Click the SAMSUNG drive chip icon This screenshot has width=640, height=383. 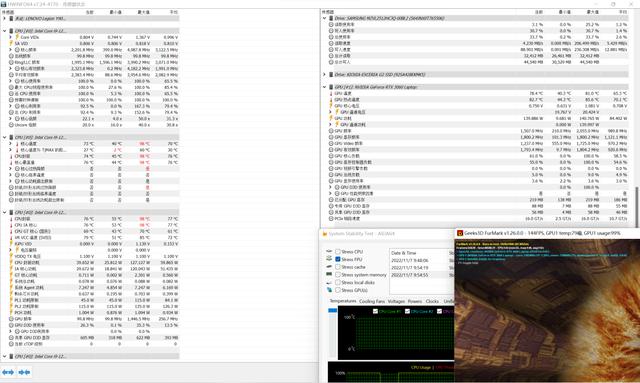point(331,18)
